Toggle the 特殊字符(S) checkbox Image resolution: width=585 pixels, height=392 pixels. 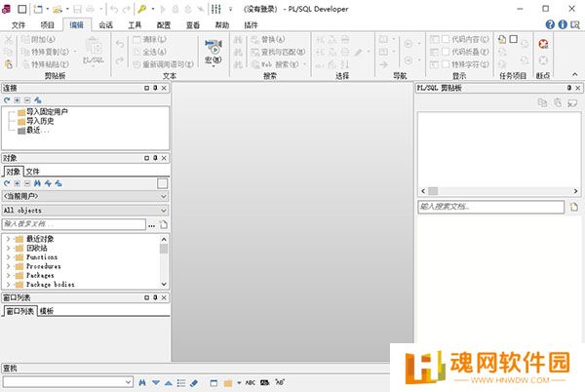point(446,64)
